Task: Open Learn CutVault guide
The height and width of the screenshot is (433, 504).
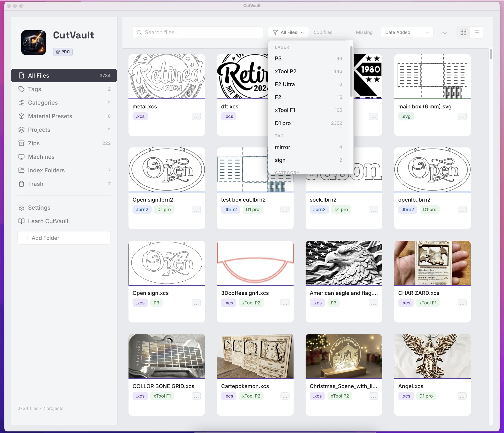Action: tap(64, 221)
